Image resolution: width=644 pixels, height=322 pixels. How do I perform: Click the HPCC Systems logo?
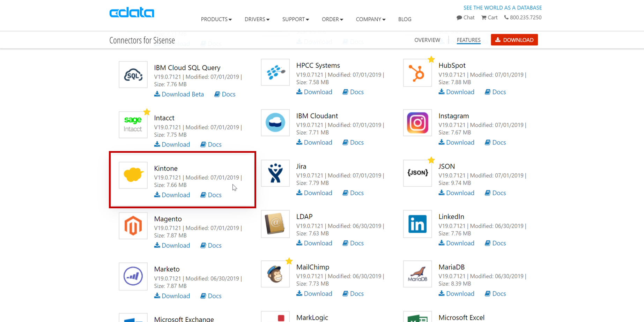point(275,72)
